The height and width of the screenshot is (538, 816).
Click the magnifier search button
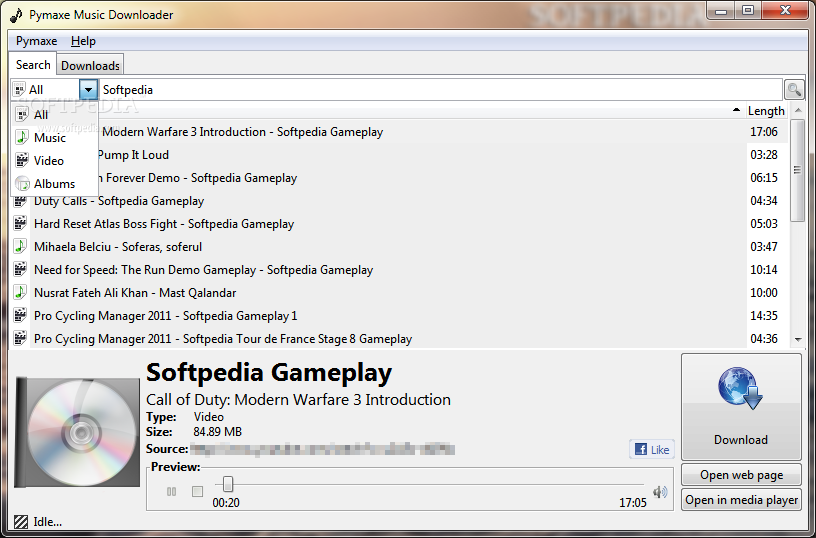tap(794, 89)
